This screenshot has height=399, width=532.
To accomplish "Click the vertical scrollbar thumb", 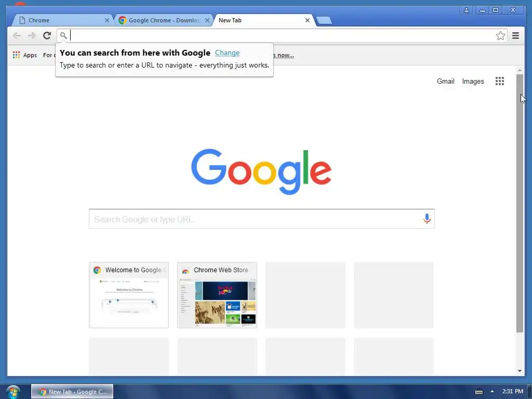I will (520, 203).
